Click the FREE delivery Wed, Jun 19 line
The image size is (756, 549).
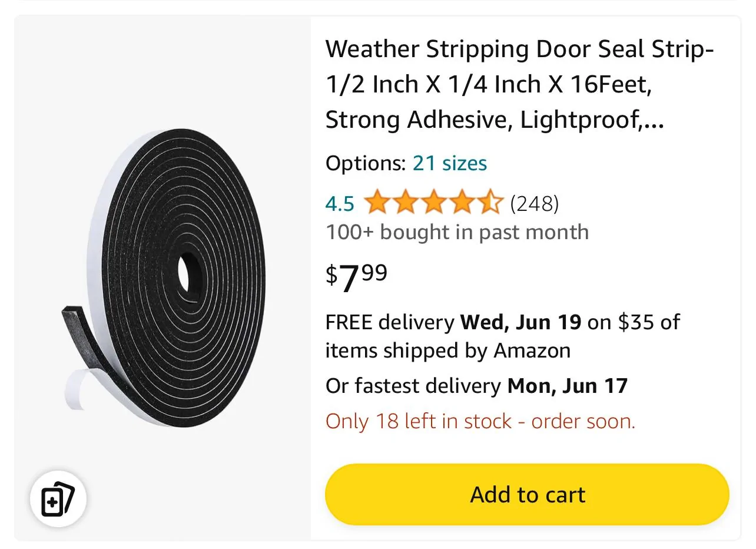[502, 322]
